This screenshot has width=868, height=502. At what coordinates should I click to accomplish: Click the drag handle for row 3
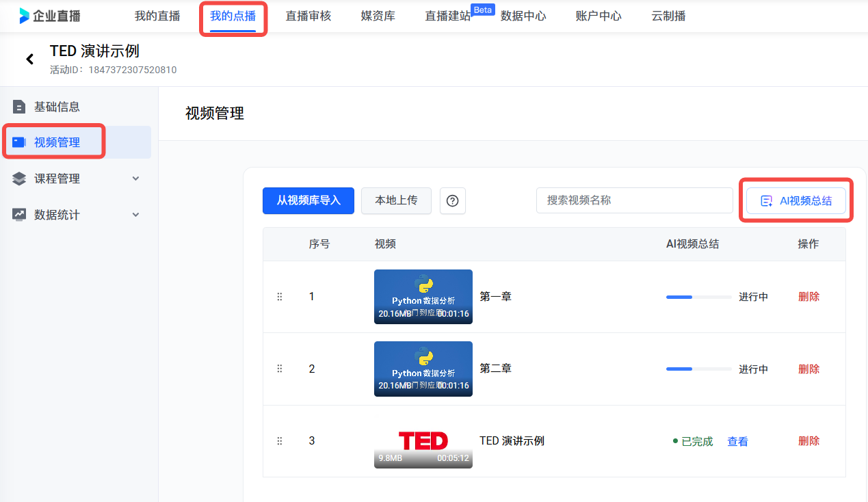[280, 441]
